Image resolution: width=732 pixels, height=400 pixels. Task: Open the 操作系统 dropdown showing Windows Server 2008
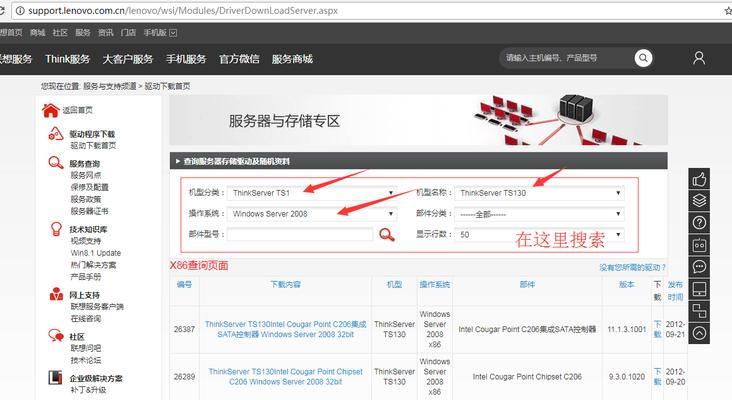pyautogui.click(x=311, y=214)
